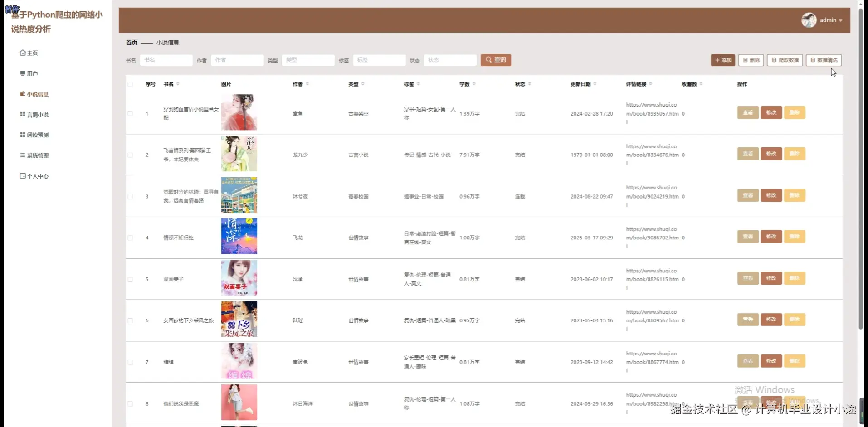The width and height of the screenshot is (868, 427).
Task: Open the campus cover thumbnail in row 3
Action: [239, 195]
